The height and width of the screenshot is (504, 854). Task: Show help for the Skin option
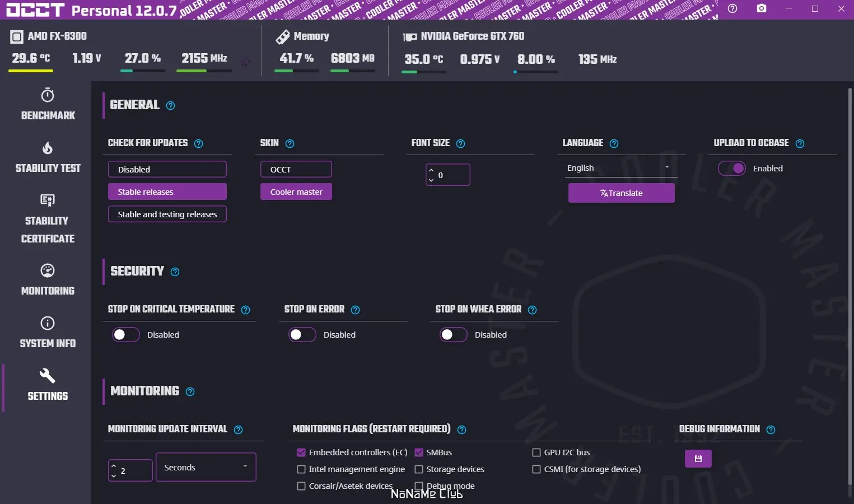click(x=290, y=143)
